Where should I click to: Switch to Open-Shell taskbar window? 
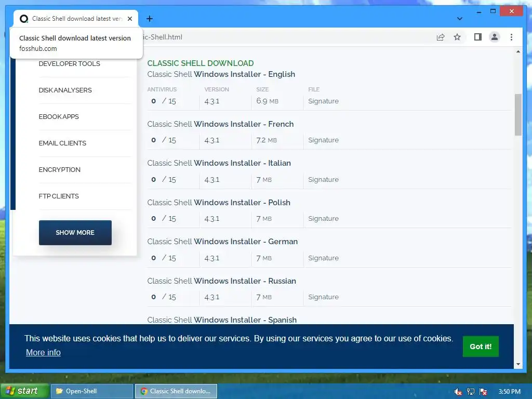[91, 391]
